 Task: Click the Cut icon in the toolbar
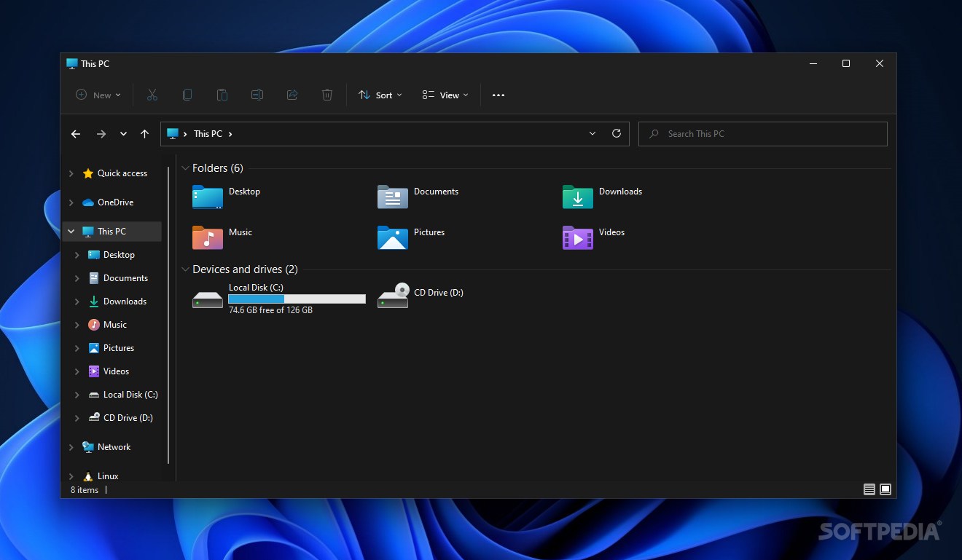pos(152,95)
